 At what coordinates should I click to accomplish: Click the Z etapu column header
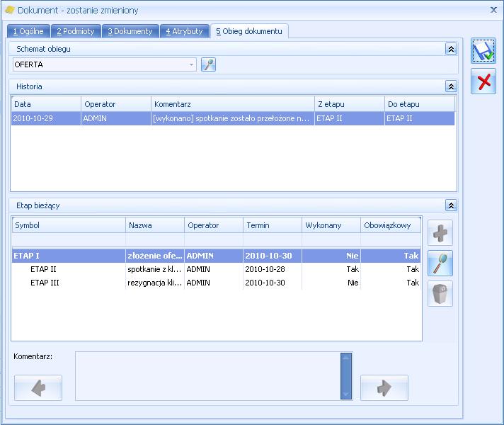click(350, 104)
